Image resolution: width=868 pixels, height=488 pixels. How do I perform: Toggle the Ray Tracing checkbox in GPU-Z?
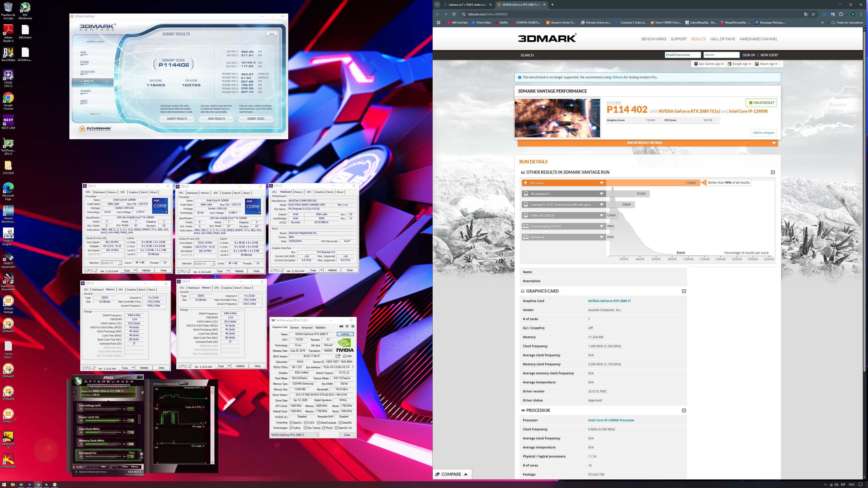click(305, 428)
